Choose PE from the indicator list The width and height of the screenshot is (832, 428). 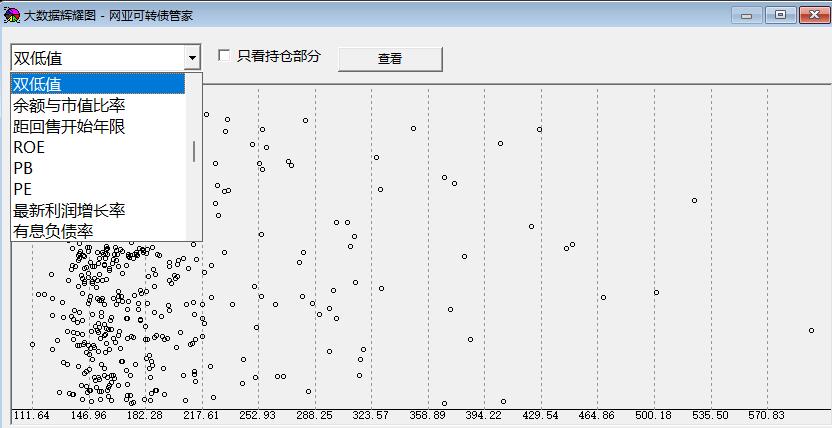click(98, 189)
